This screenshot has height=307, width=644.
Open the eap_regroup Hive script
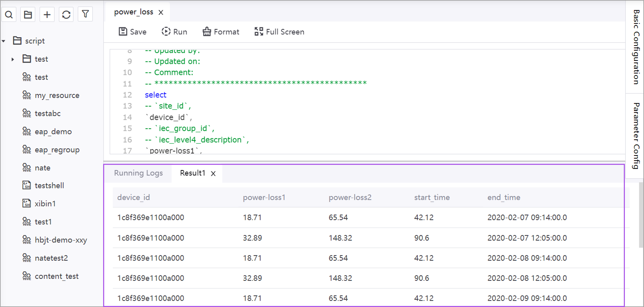[57, 150]
